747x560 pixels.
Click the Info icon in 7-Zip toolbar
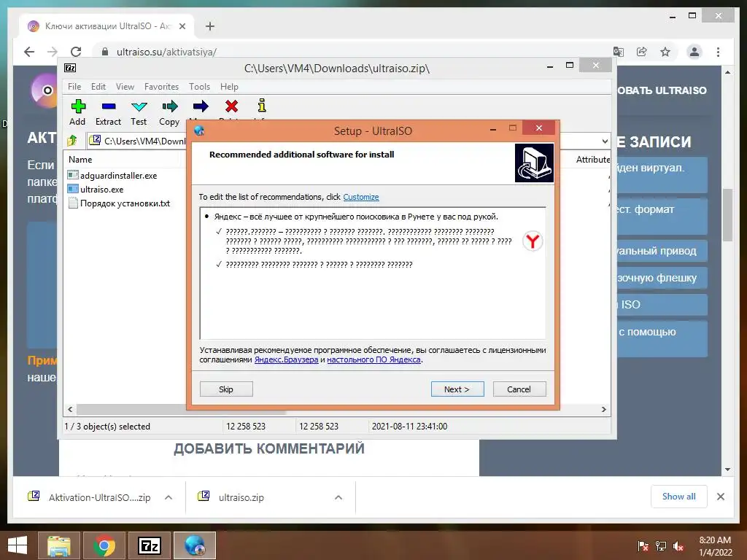(262, 105)
